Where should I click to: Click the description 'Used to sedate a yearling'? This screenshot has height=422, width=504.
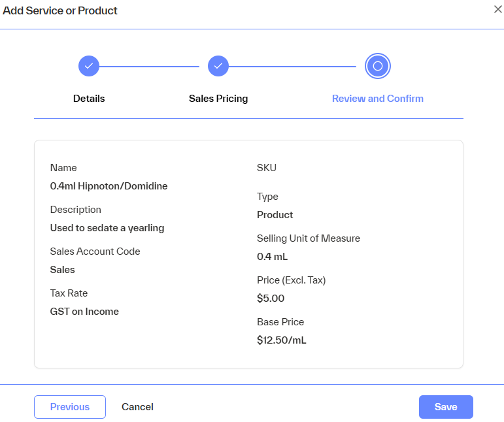(107, 228)
